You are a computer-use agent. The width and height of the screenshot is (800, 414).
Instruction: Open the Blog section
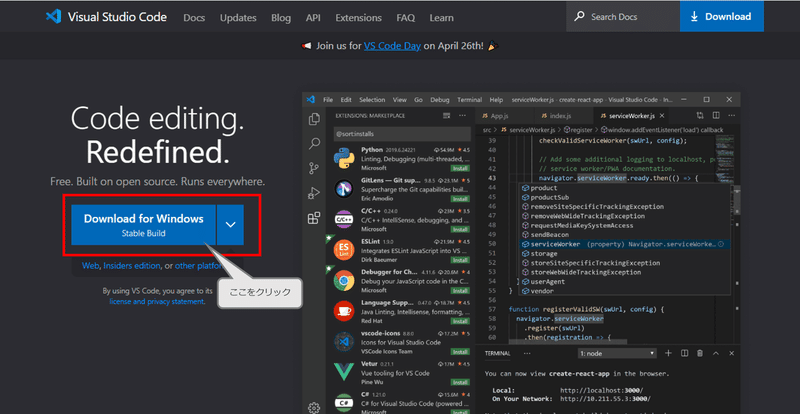[x=281, y=18]
